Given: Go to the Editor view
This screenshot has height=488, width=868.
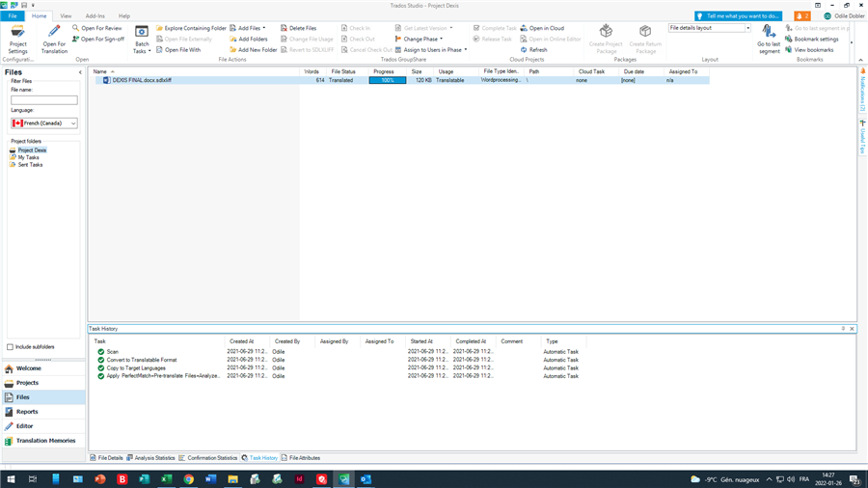Looking at the screenshot, I should [x=43, y=425].
